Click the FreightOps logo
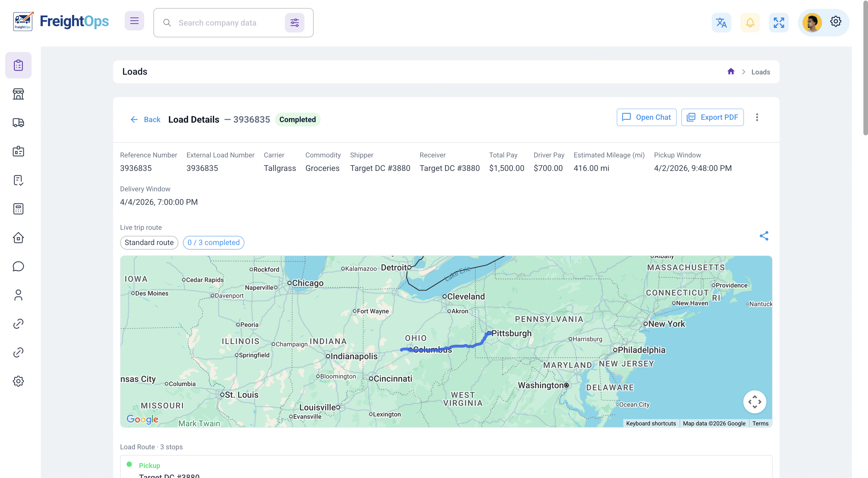This screenshot has width=868, height=478. click(61, 22)
